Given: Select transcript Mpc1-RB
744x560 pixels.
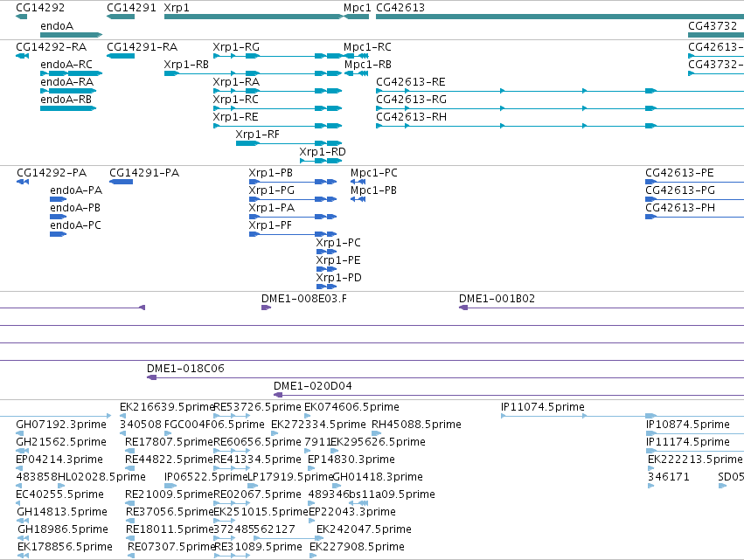Looking at the screenshot, I should (368, 65).
